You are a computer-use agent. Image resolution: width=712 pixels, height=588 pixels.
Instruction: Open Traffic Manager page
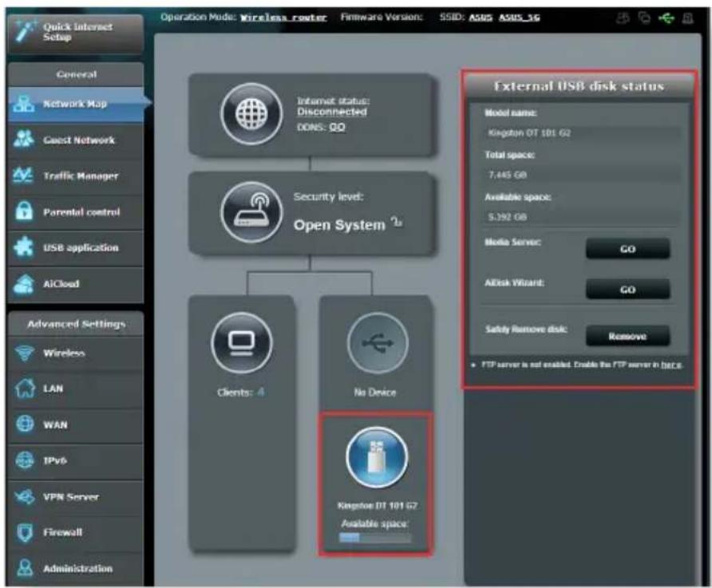tap(77, 176)
